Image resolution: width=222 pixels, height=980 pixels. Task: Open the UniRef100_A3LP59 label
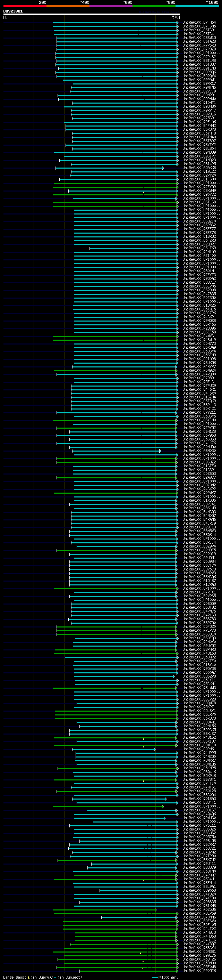pos(199,913)
